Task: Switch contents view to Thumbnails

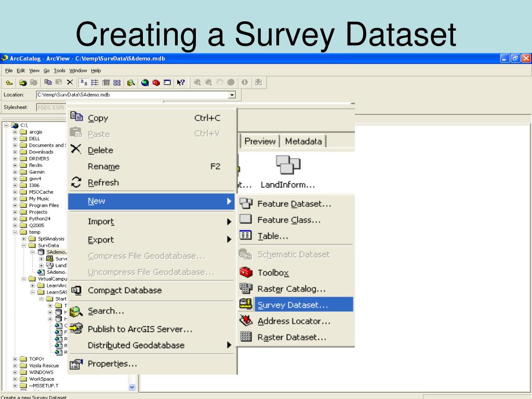Action: (117, 83)
